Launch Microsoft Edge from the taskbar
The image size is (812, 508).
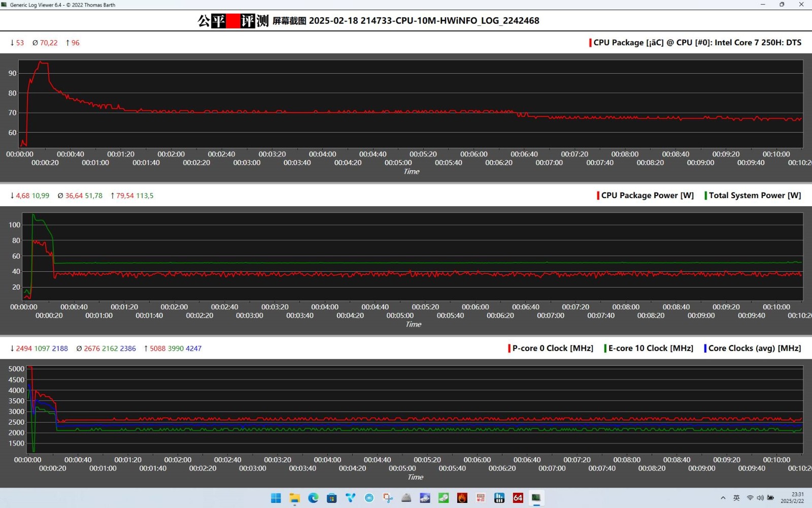[313, 498]
